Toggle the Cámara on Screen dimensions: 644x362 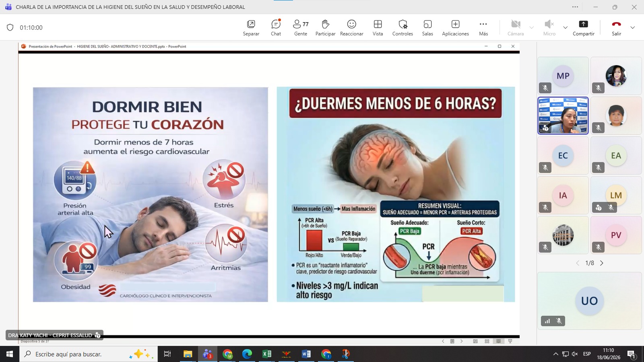516,28
